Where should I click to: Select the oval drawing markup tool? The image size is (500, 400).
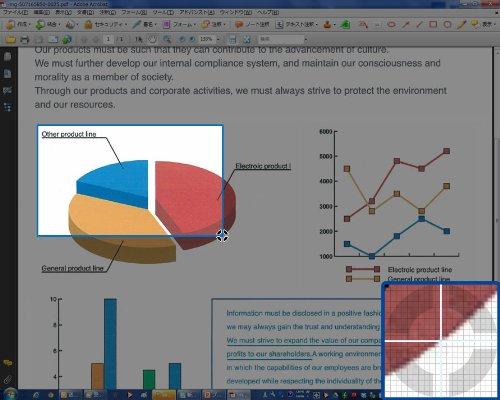392,24
